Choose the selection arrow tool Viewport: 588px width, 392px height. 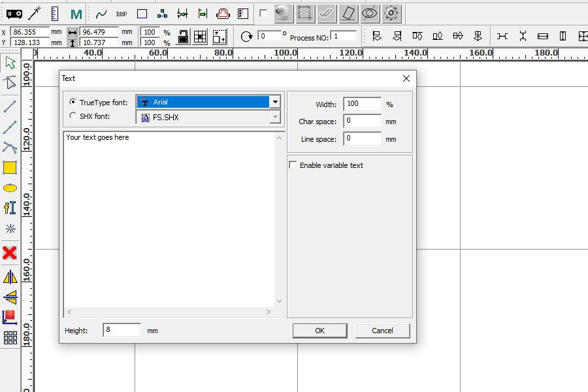click(9, 62)
